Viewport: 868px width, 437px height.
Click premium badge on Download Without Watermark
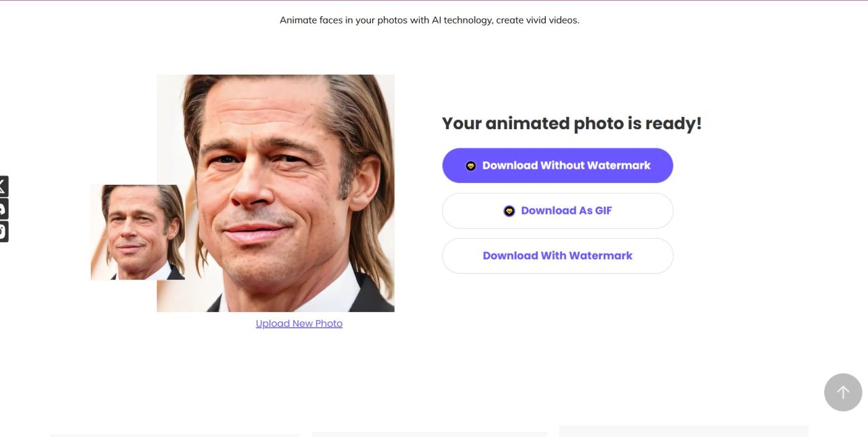tap(471, 165)
